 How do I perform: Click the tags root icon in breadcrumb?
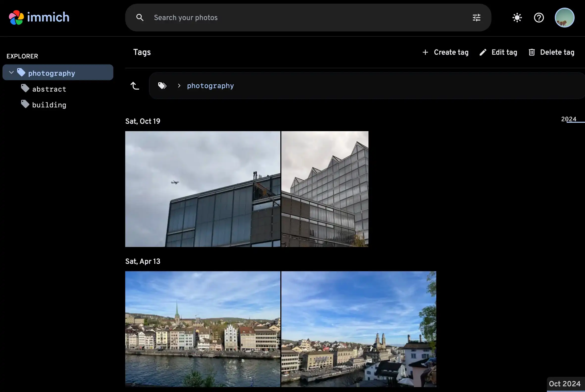point(162,86)
